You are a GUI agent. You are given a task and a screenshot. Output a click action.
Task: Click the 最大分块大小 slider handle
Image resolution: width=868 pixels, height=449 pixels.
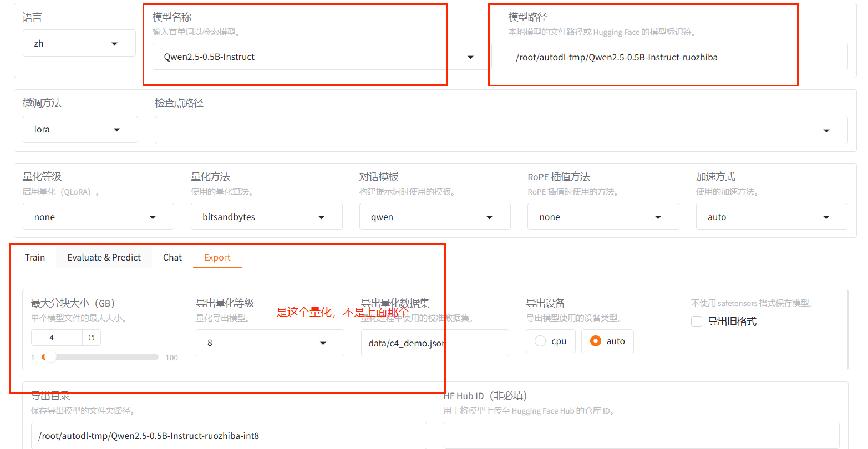click(x=50, y=357)
